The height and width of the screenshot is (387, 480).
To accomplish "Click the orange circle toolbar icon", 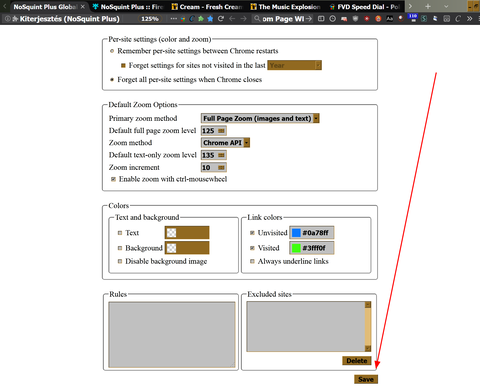I will point(378,19).
